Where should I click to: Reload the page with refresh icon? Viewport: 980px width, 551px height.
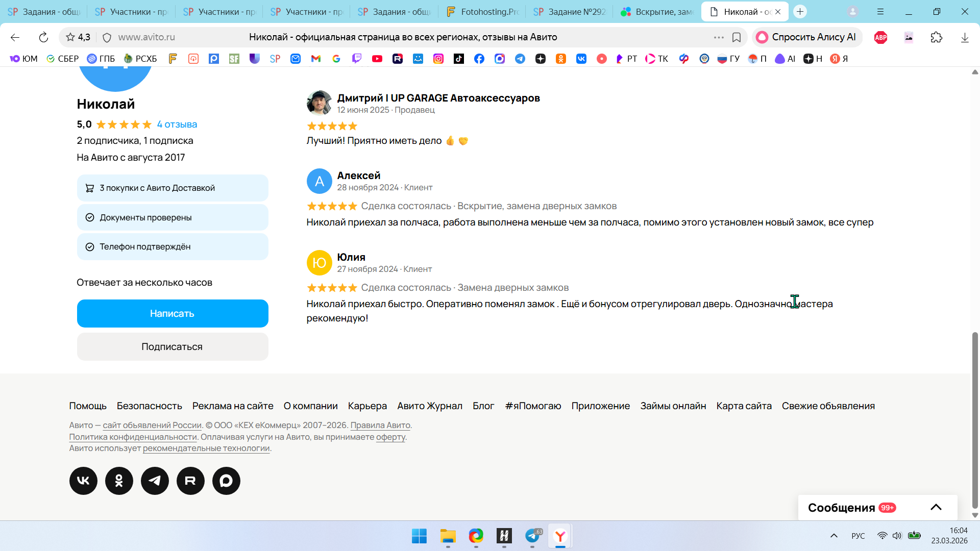(43, 37)
